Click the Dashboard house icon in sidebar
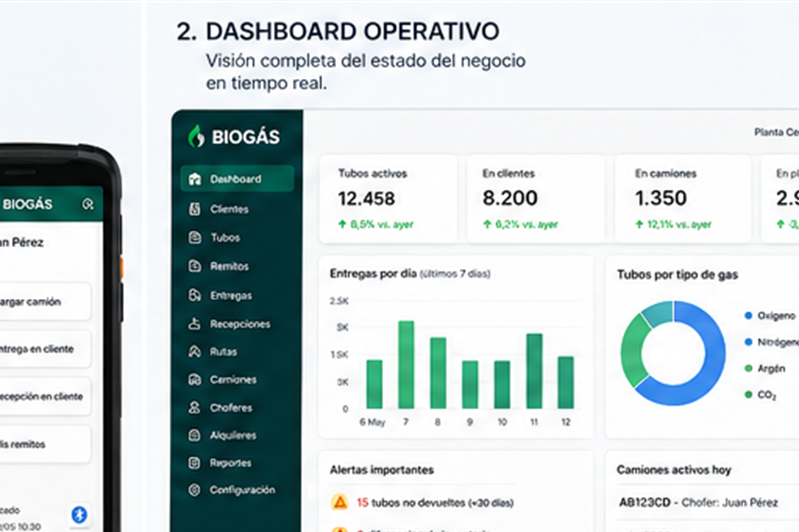The image size is (799, 532). [x=195, y=179]
